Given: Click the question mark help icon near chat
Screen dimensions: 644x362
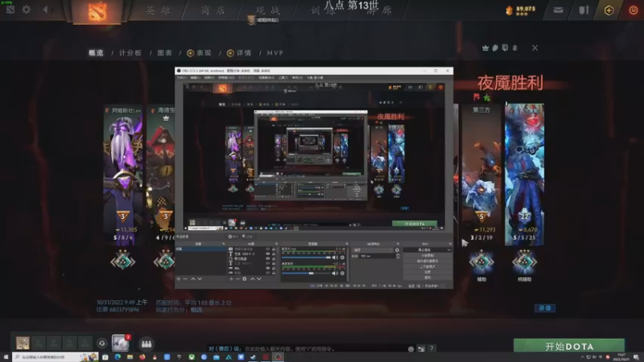Looking at the screenshot, I should [x=431, y=348].
